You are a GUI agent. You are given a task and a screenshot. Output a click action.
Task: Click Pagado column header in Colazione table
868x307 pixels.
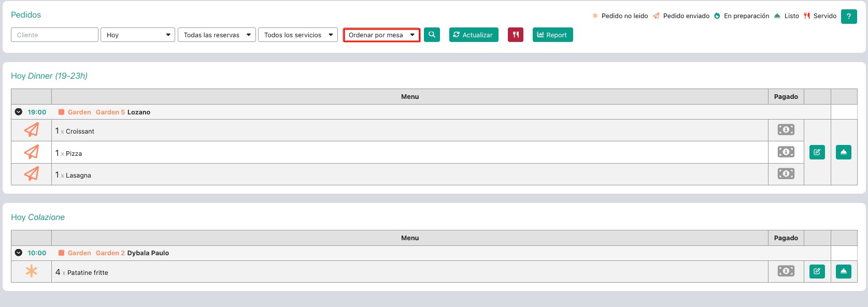tap(786, 238)
